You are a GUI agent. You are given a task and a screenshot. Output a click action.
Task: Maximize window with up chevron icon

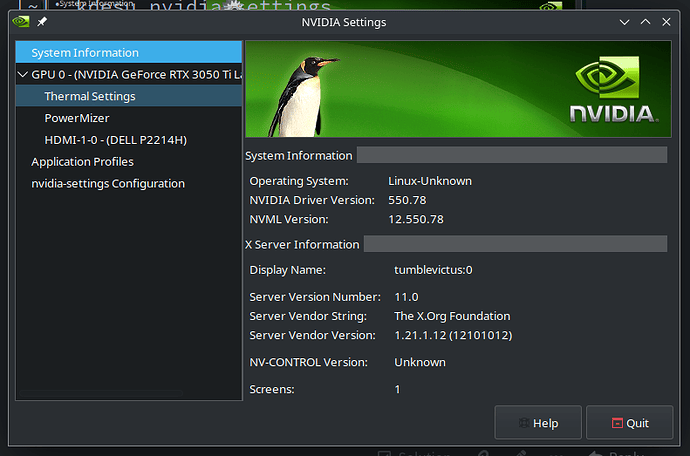point(645,22)
